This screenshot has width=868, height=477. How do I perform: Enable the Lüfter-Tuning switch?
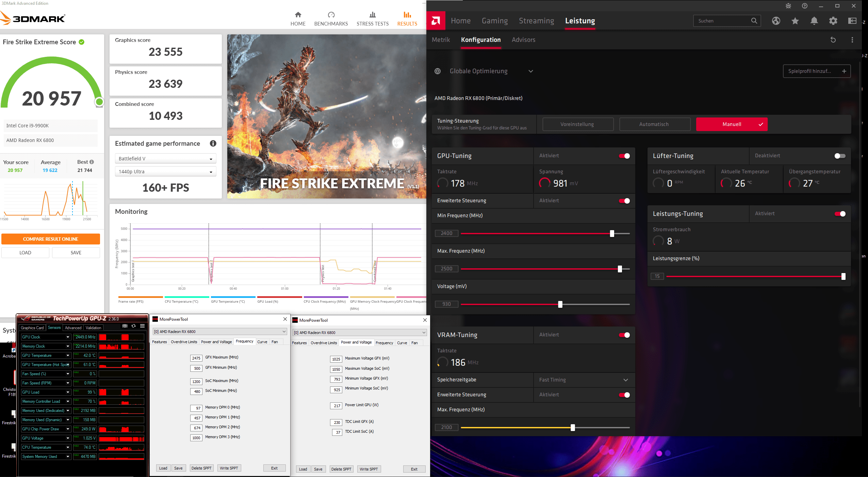840,156
